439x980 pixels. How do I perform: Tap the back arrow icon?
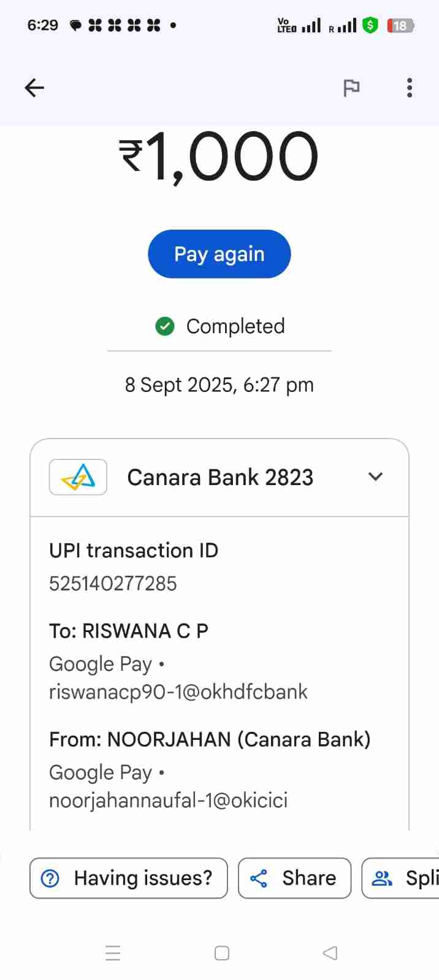[x=34, y=88]
